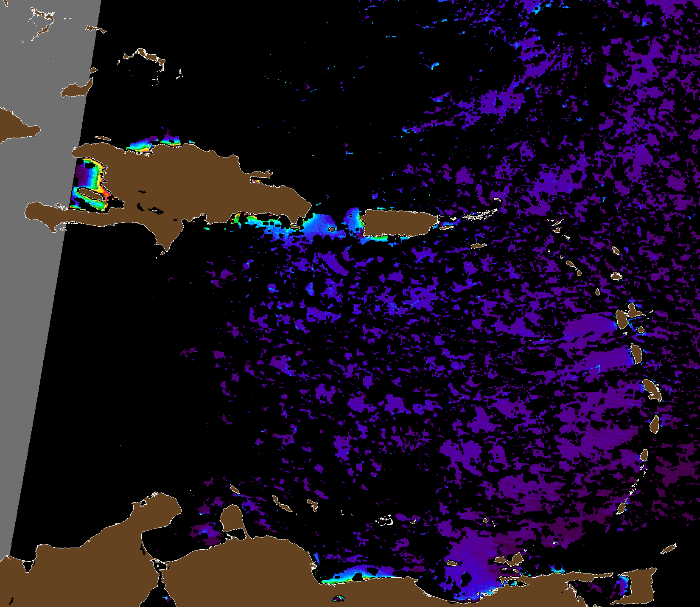Click the island of Trinidad
Viewport: 700px width, 607px height.
pyautogui.click(x=641, y=584)
